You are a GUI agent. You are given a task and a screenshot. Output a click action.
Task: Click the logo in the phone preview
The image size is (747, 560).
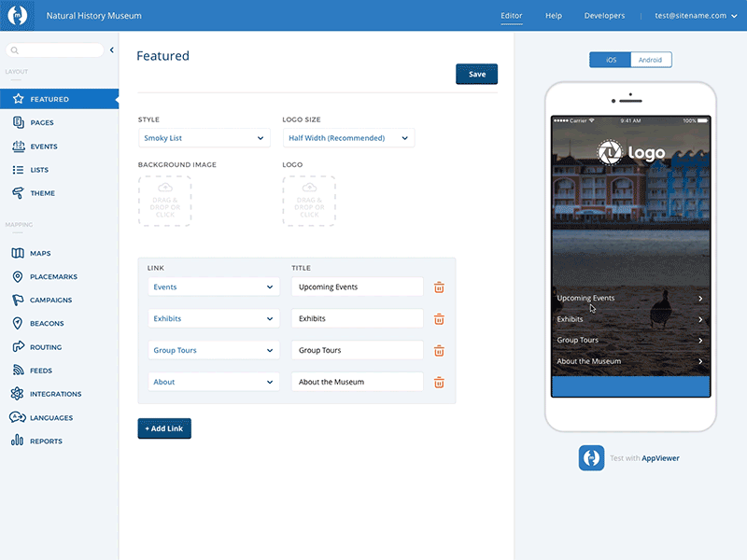click(x=631, y=152)
